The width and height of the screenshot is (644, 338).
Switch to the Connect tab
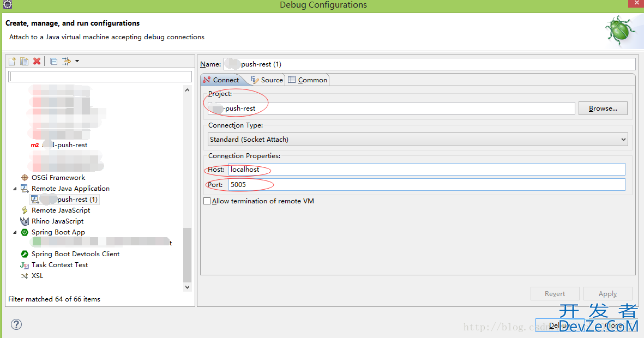[x=221, y=80]
